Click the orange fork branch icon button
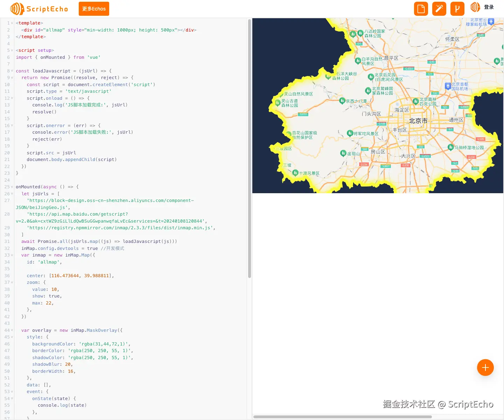The image size is (504, 420). click(x=457, y=9)
